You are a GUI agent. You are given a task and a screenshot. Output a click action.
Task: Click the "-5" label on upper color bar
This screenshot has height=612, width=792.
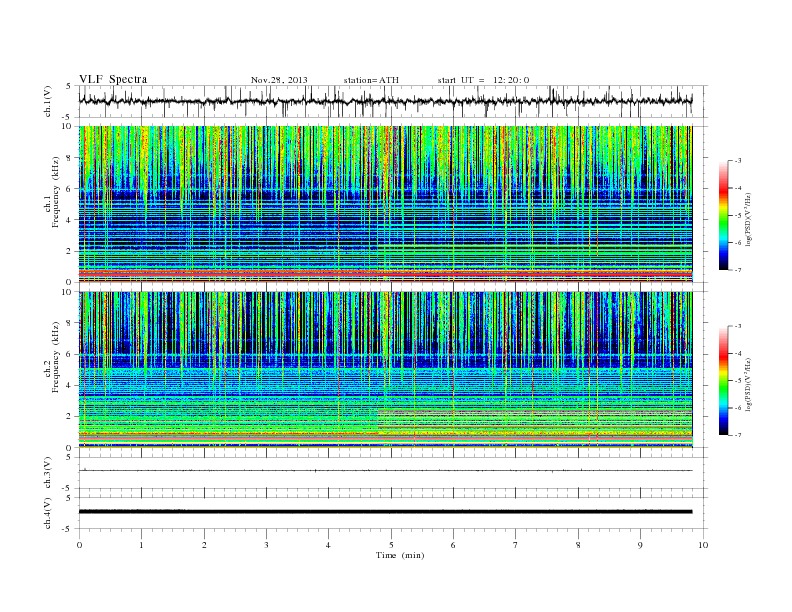pyautogui.click(x=738, y=216)
